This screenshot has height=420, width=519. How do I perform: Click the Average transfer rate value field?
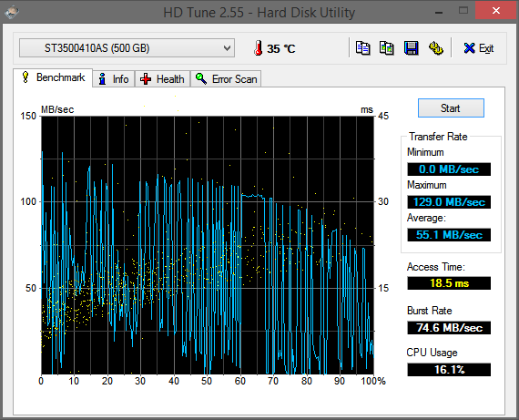(x=449, y=235)
